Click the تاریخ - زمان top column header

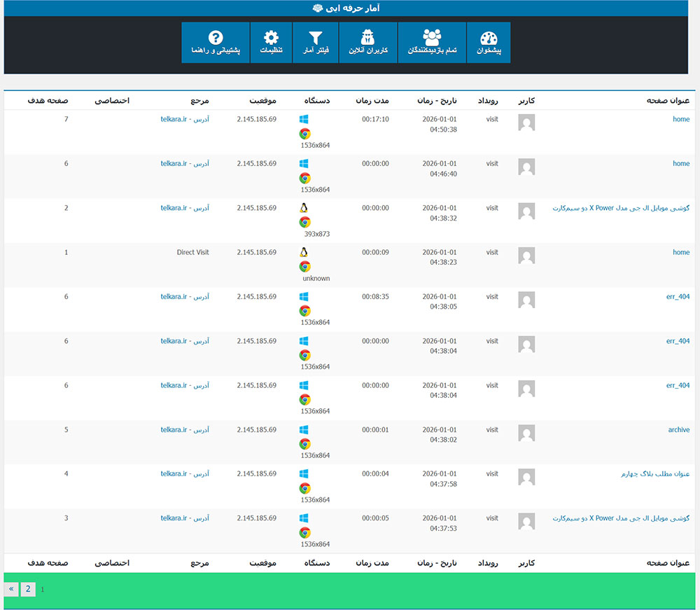point(437,101)
